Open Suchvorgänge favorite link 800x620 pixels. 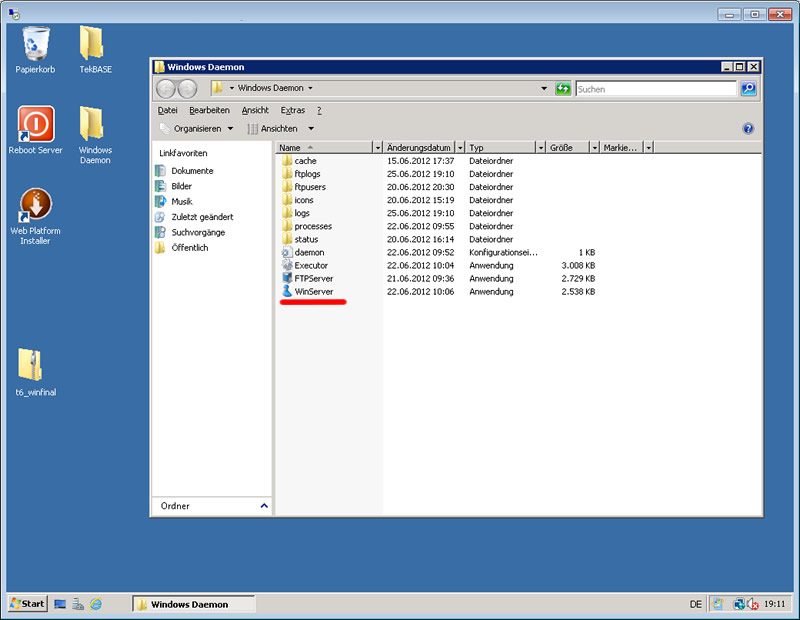coord(198,232)
